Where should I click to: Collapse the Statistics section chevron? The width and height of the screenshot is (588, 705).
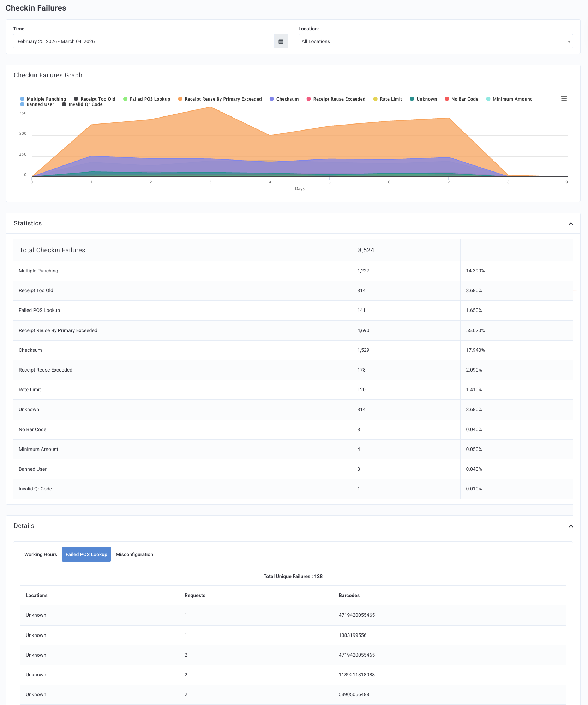point(571,224)
